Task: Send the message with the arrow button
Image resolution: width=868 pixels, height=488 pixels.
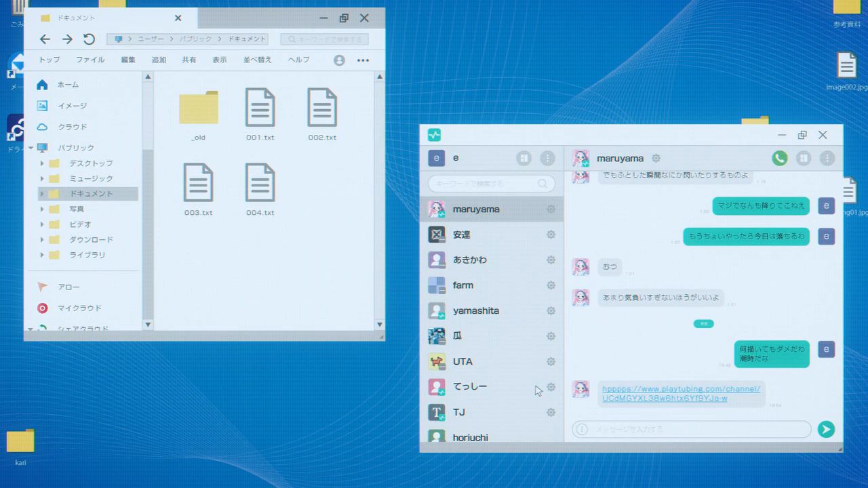Action: (825, 429)
